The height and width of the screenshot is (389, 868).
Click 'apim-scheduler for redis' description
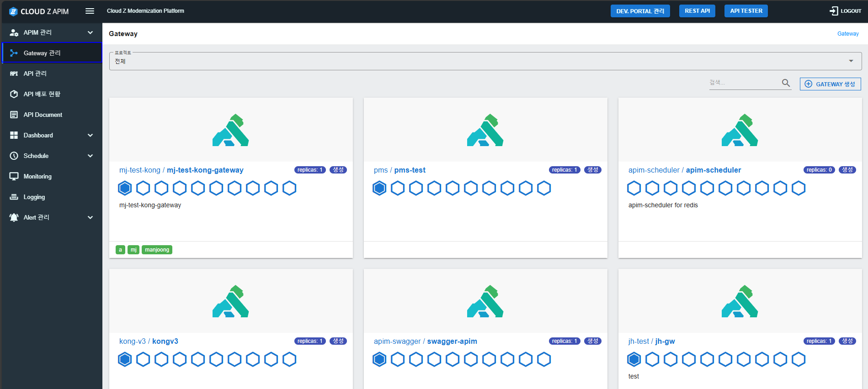point(663,205)
